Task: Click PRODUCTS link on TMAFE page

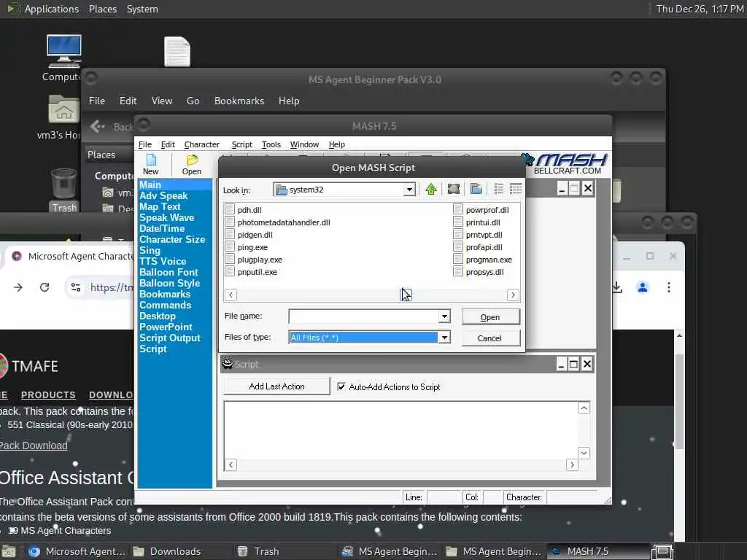Action: point(48,394)
